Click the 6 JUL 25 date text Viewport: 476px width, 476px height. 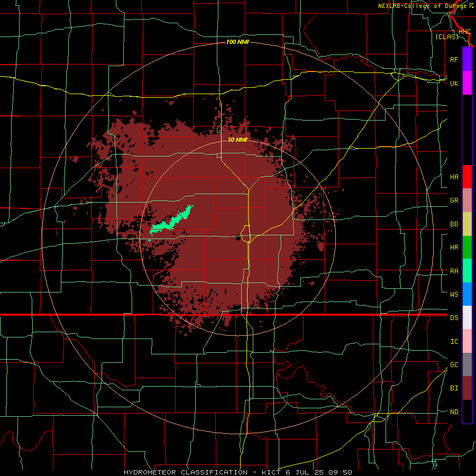305,472
